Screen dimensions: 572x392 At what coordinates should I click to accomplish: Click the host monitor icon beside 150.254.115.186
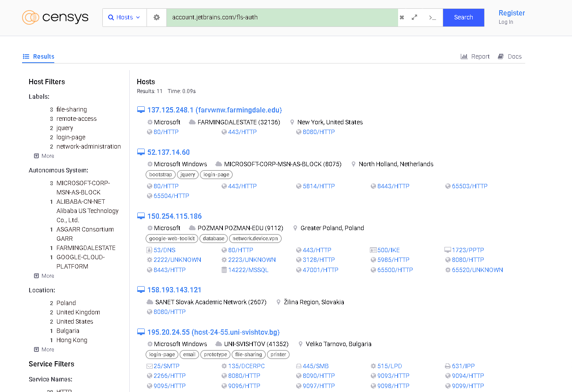[x=141, y=216]
